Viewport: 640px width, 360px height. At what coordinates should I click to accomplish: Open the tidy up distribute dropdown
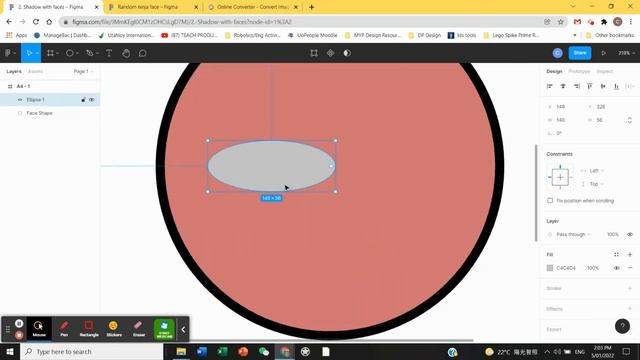coord(630,86)
